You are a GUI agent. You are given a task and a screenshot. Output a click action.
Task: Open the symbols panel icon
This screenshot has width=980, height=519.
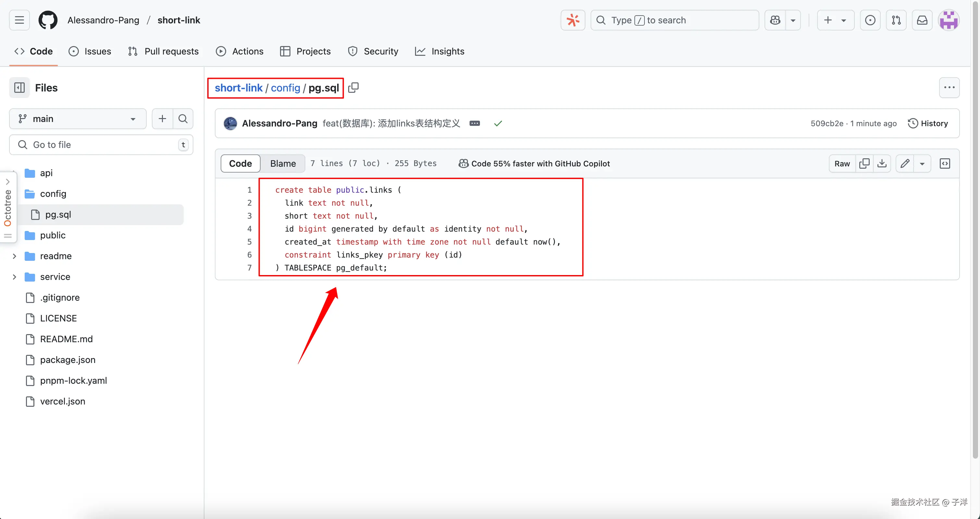(945, 163)
